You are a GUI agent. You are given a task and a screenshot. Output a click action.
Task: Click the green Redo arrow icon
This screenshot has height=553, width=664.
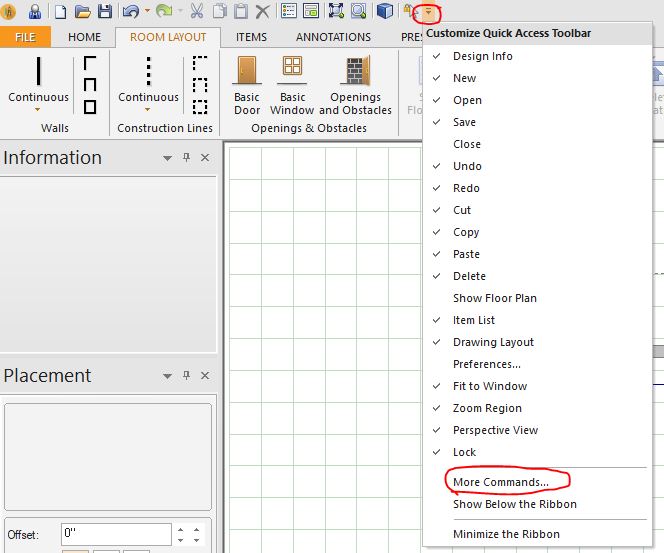tap(164, 11)
